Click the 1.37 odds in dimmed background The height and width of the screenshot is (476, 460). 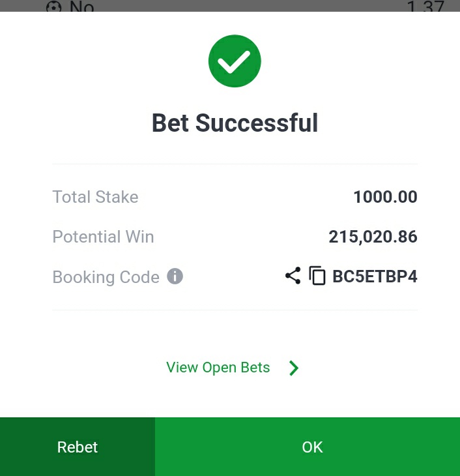tap(425, 7)
